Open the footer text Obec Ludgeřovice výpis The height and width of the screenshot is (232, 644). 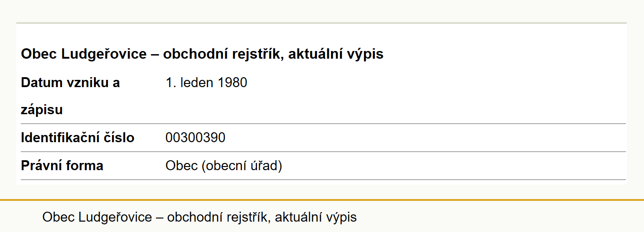click(x=200, y=217)
